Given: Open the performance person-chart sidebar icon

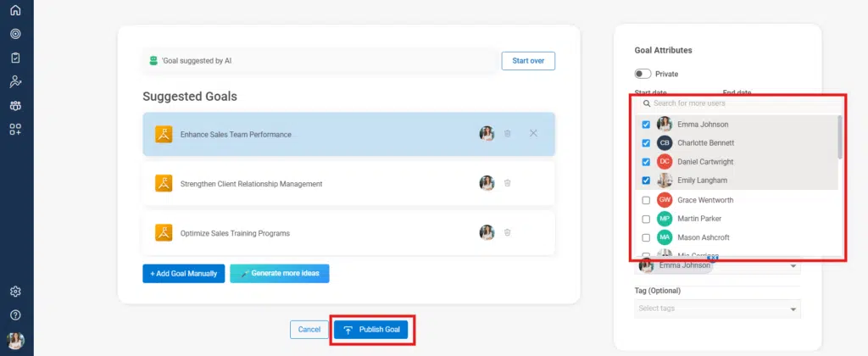Looking at the screenshot, I should tap(15, 81).
